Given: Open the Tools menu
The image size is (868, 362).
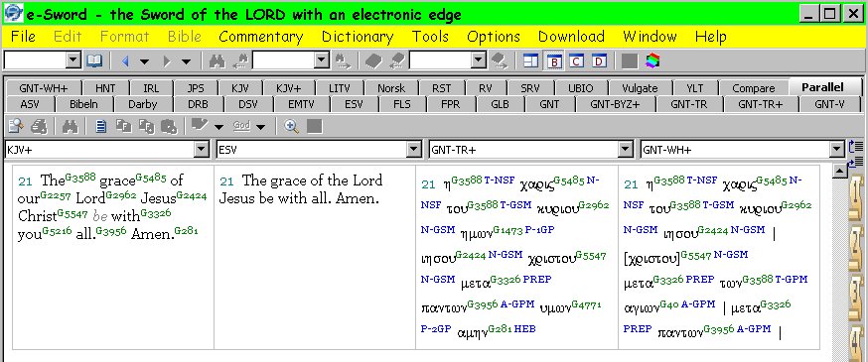Looking at the screenshot, I should tap(430, 37).
